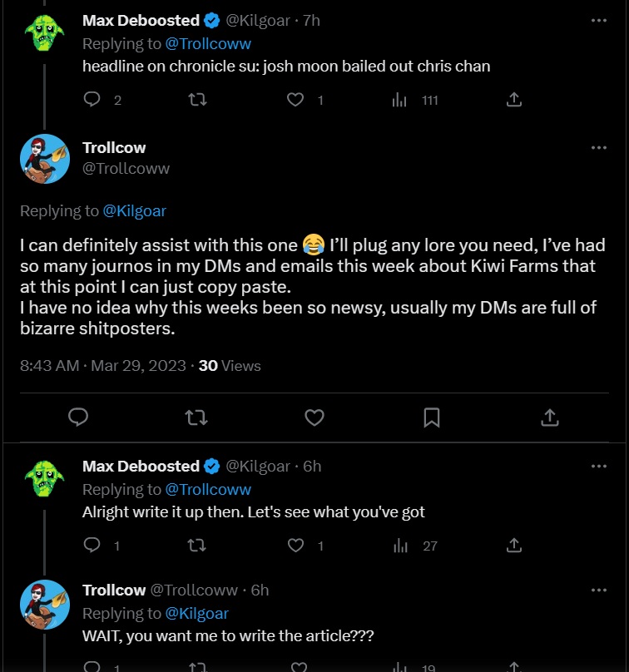Share Max Deboosted's headline tweet

tap(514, 100)
